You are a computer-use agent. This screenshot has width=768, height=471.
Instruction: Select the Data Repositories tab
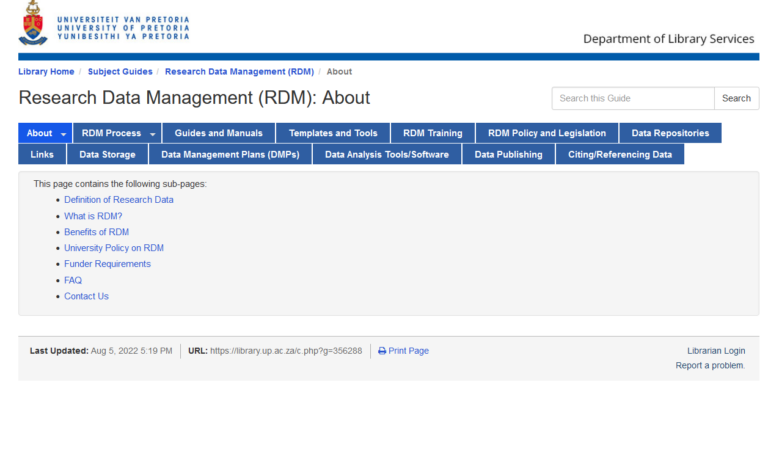[x=669, y=133]
